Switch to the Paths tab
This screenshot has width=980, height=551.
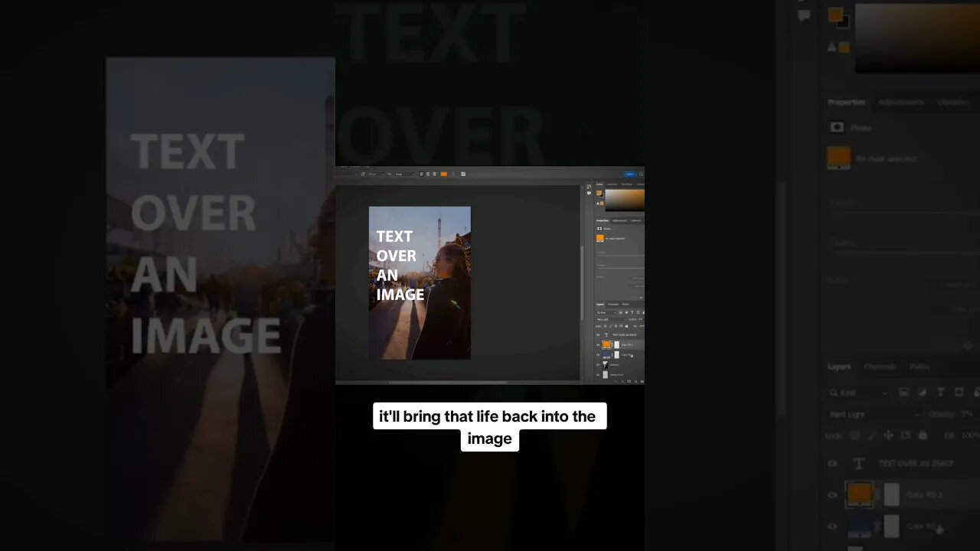[626, 305]
